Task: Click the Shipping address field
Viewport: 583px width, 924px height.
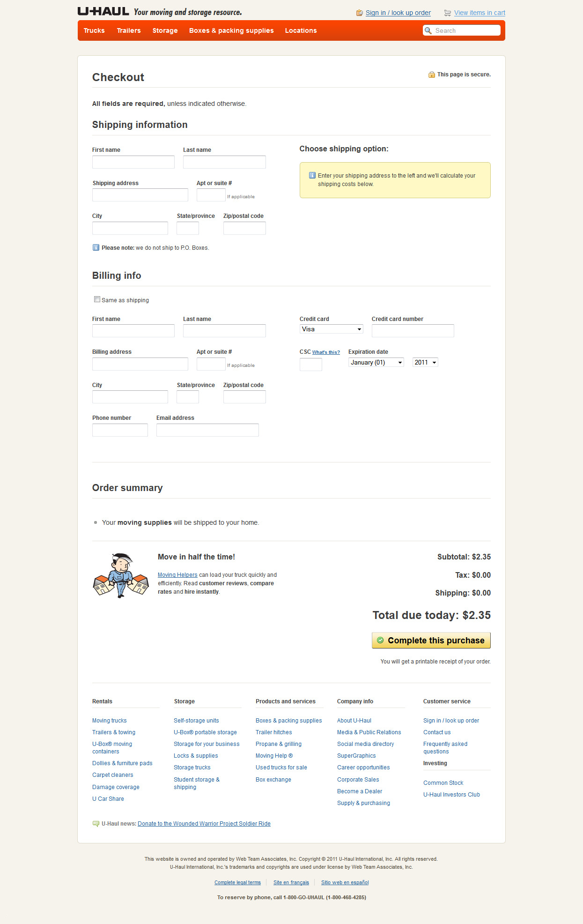Action: [140, 195]
